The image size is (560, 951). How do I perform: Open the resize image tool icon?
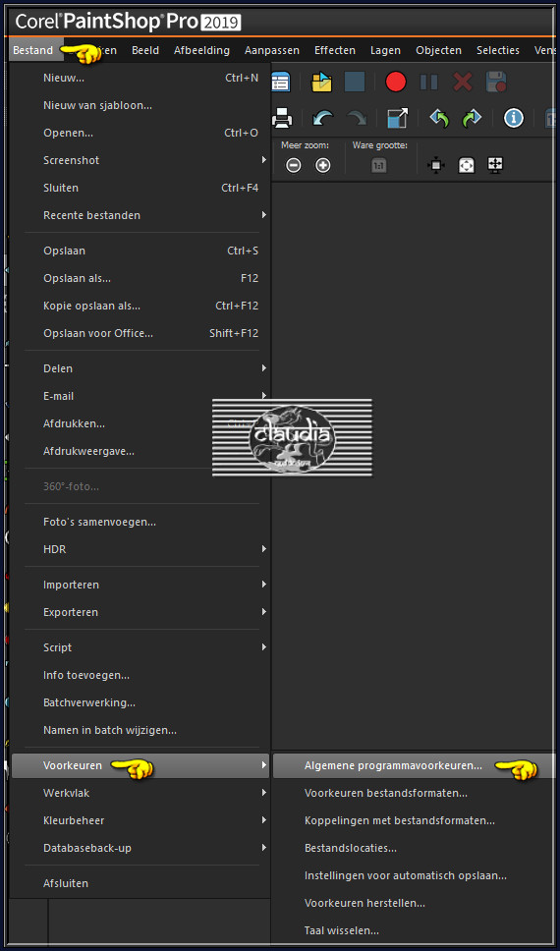[x=397, y=118]
